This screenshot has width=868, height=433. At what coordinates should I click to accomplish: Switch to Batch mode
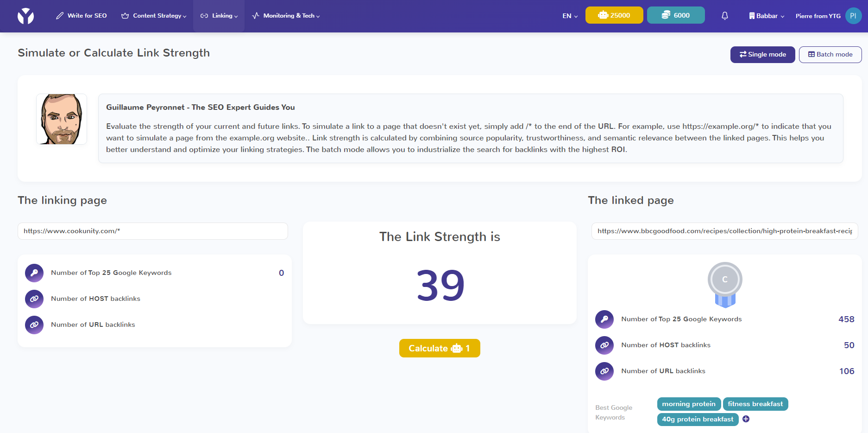(x=830, y=54)
